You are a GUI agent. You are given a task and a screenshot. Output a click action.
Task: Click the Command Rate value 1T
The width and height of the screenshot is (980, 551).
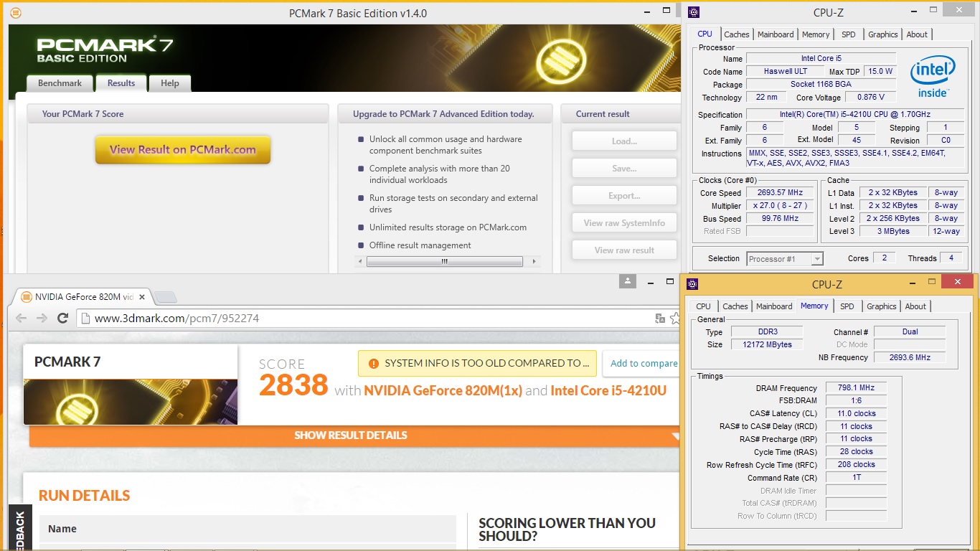click(x=856, y=478)
